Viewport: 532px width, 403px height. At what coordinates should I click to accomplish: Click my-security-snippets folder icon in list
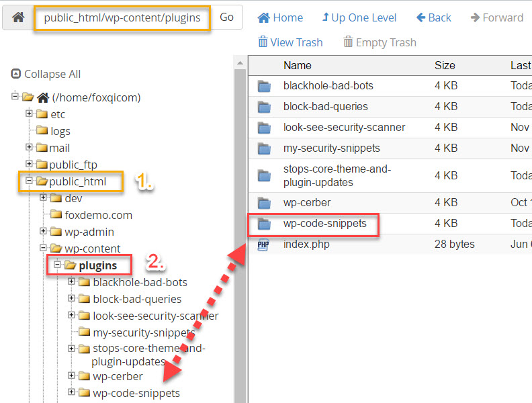[264, 148]
